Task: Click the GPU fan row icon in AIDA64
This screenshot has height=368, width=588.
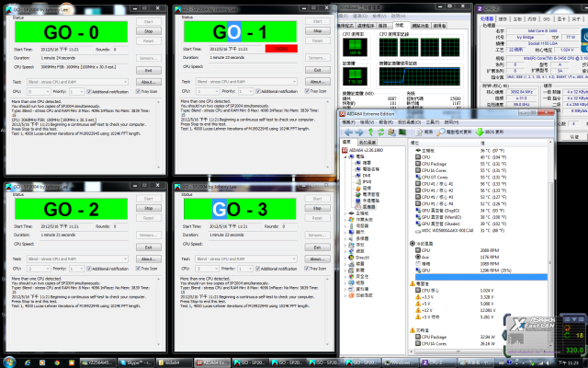Action: (x=418, y=270)
